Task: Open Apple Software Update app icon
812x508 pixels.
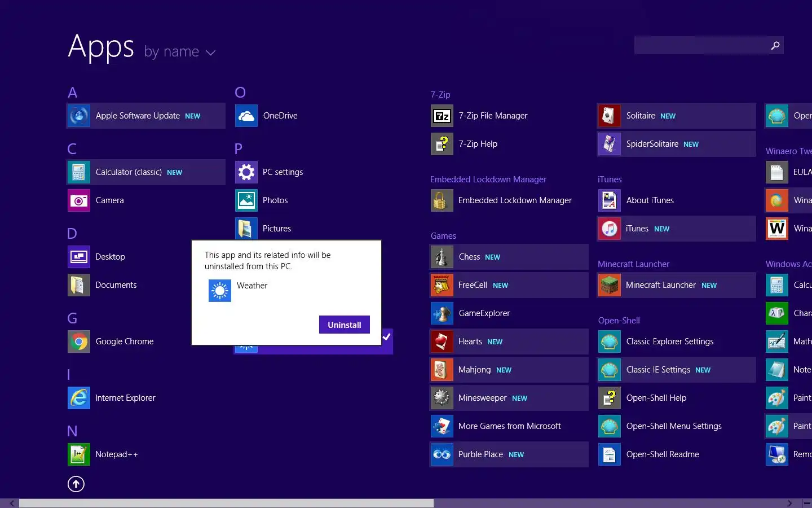Action: click(79, 116)
